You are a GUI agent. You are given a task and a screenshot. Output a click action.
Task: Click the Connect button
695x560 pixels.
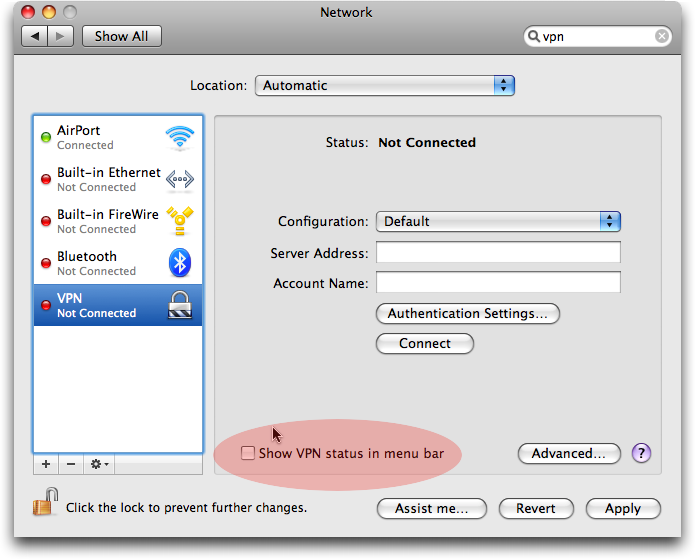425,343
